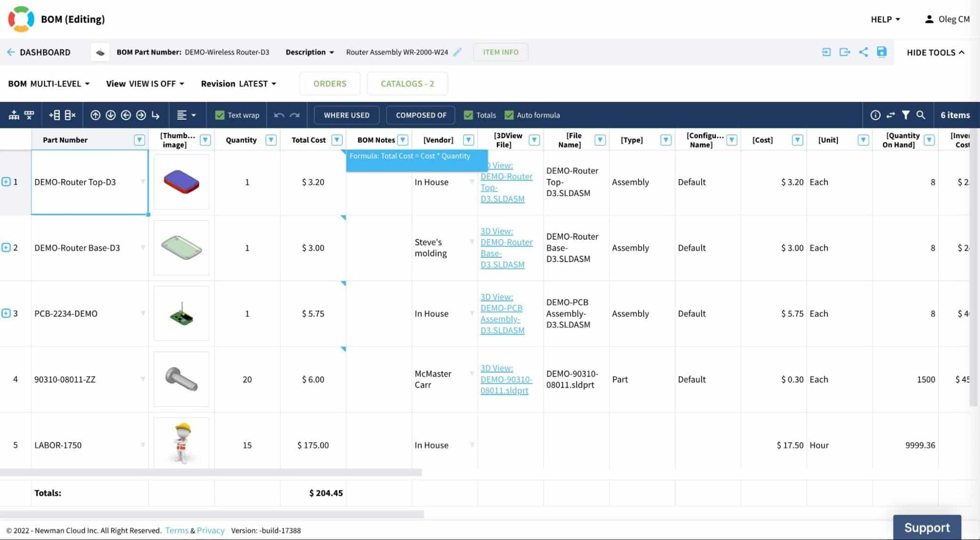The image size is (980, 540).
Task: Click the McMaster Carr vendor cell
Action: (444, 379)
